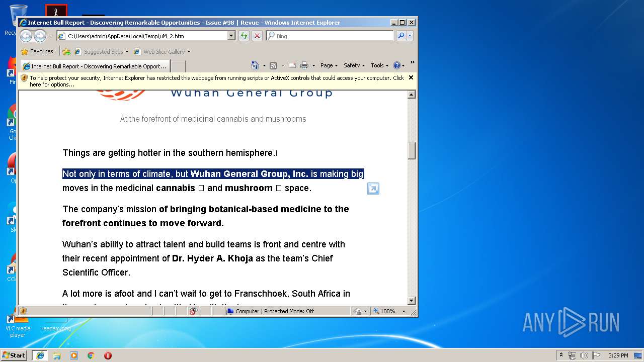Open the red Opera taskbar icon
The height and width of the screenshot is (362, 644).
pos(108,355)
